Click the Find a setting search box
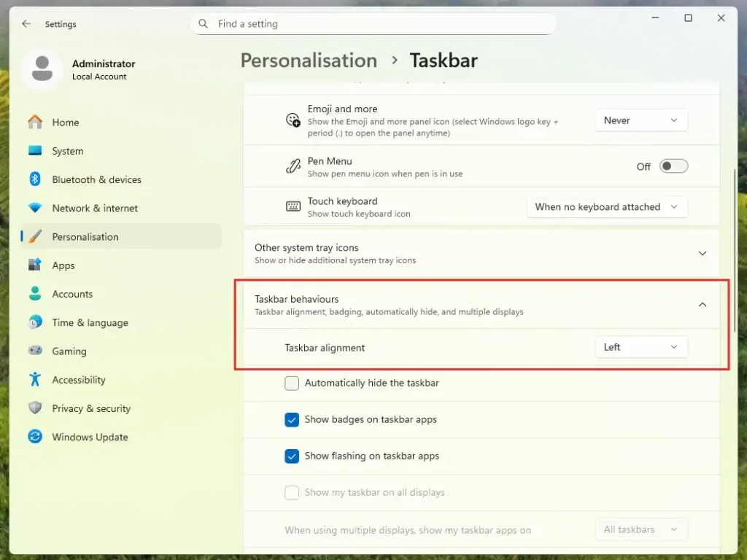Viewport: 747px width, 560px height. [379, 24]
